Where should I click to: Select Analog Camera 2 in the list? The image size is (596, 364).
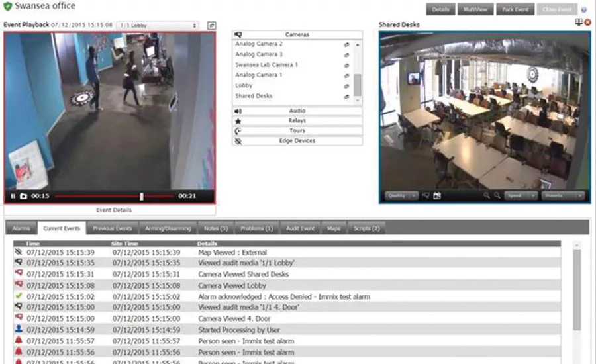click(x=258, y=44)
